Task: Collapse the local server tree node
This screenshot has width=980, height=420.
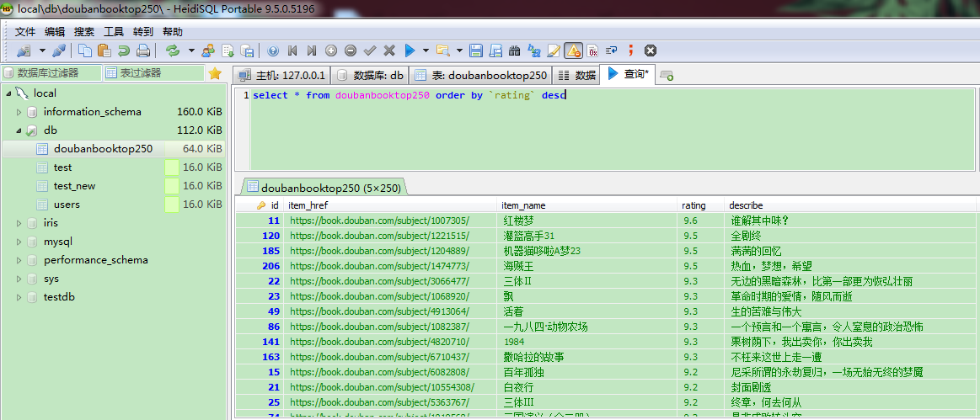Action: [x=8, y=93]
